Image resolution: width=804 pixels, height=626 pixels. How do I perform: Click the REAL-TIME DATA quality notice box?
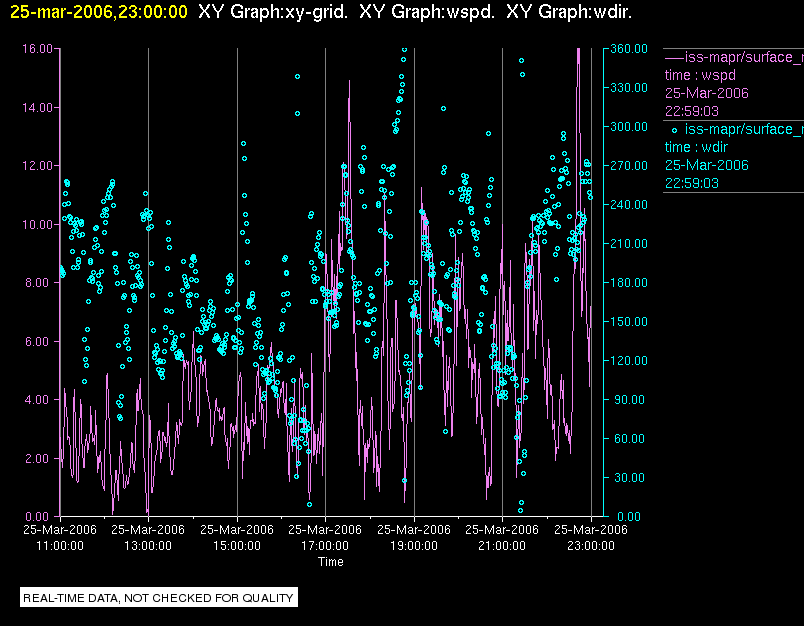[159, 598]
